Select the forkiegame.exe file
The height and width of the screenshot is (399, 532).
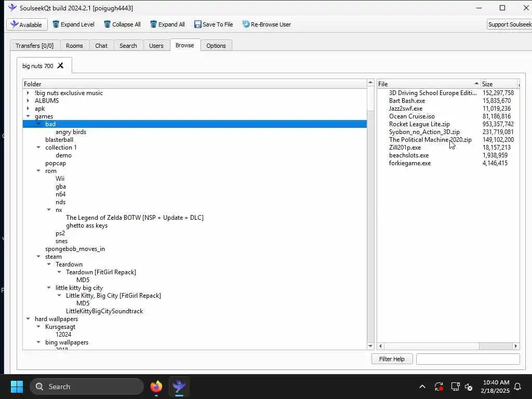click(x=410, y=163)
